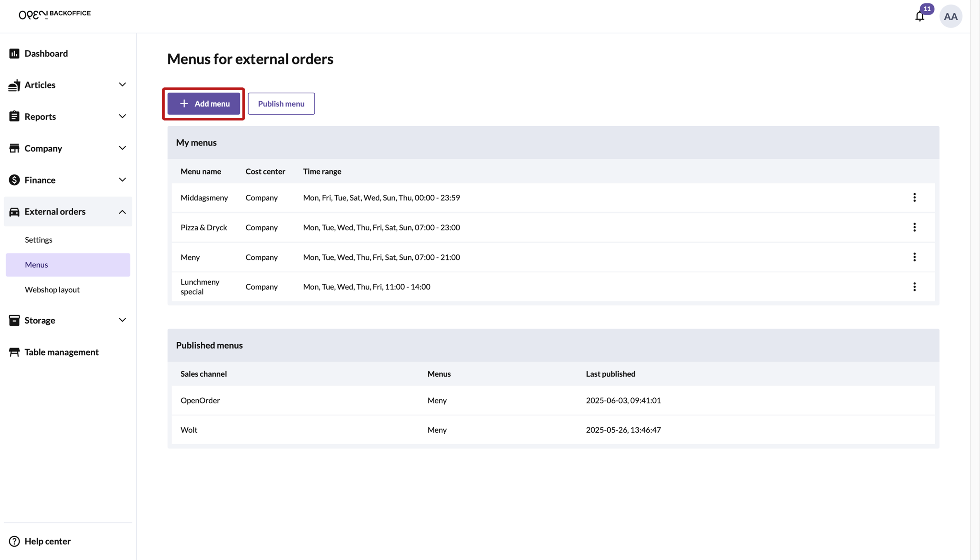Viewport: 980px width, 560px height.
Task: Select the Middagsmeny menu name
Action: [204, 198]
